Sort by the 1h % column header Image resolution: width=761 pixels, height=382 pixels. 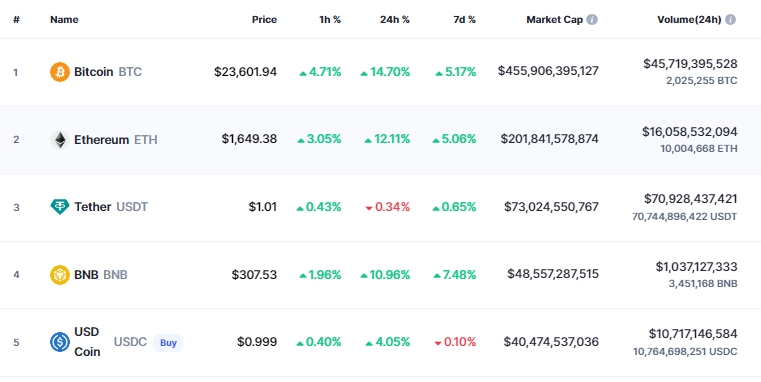coord(330,19)
